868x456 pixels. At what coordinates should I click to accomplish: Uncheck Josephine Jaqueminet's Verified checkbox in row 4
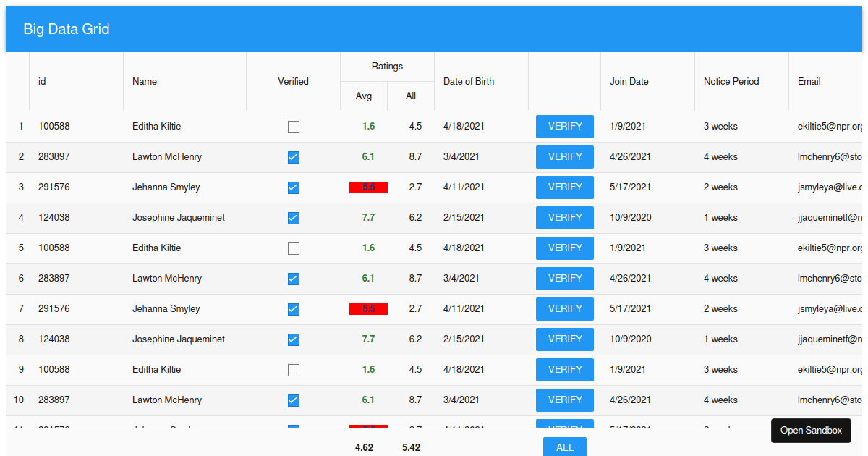(x=294, y=218)
